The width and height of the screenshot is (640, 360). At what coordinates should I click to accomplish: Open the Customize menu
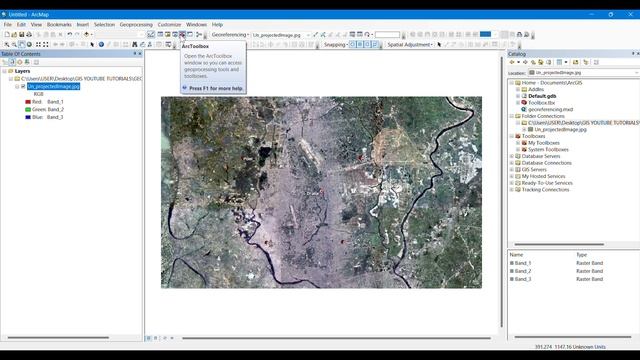coord(169,24)
